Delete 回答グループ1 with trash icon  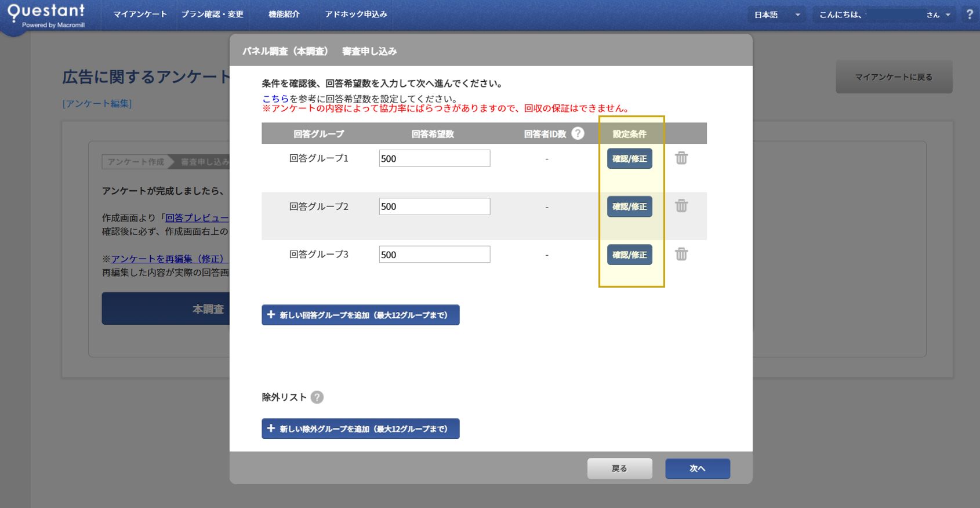(x=681, y=158)
